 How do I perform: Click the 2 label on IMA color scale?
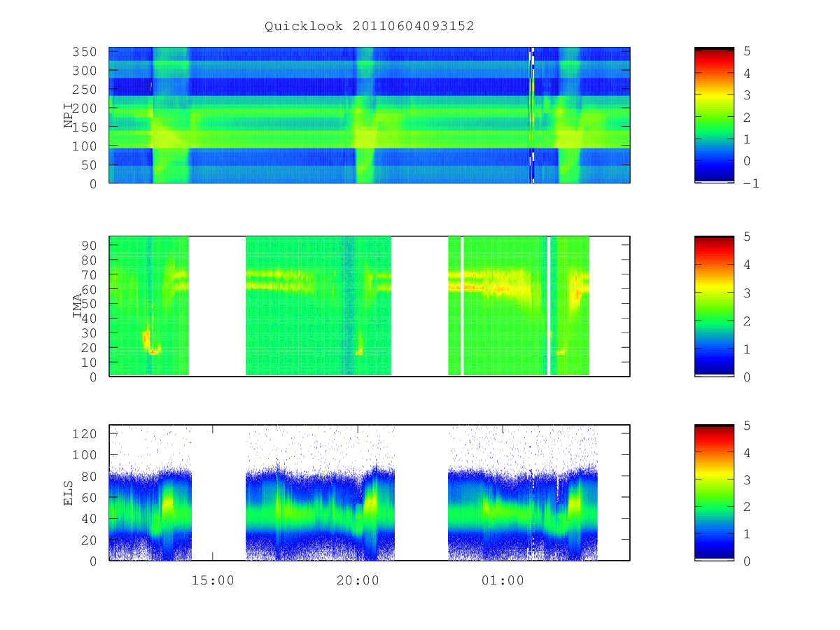pos(748,321)
